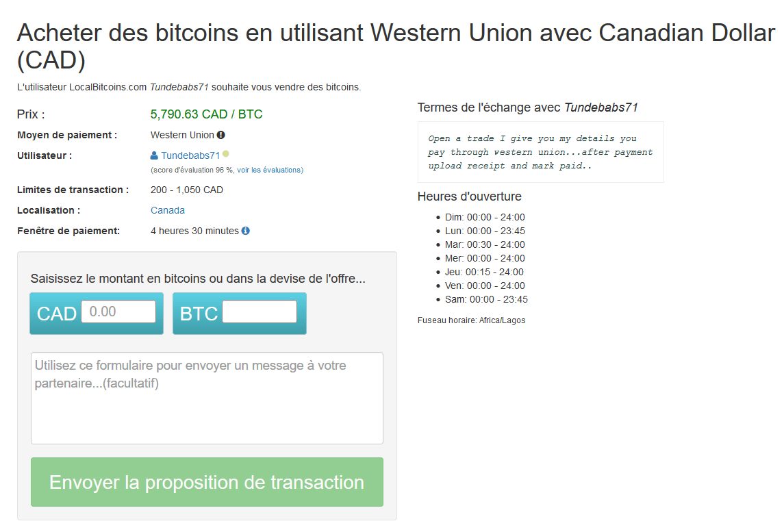
Task: Click the optional partner message textarea
Action: point(206,398)
